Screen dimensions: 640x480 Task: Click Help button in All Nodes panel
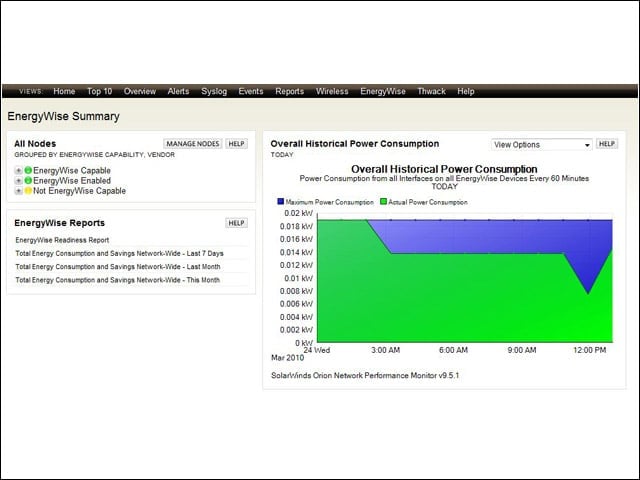click(236, 144)
